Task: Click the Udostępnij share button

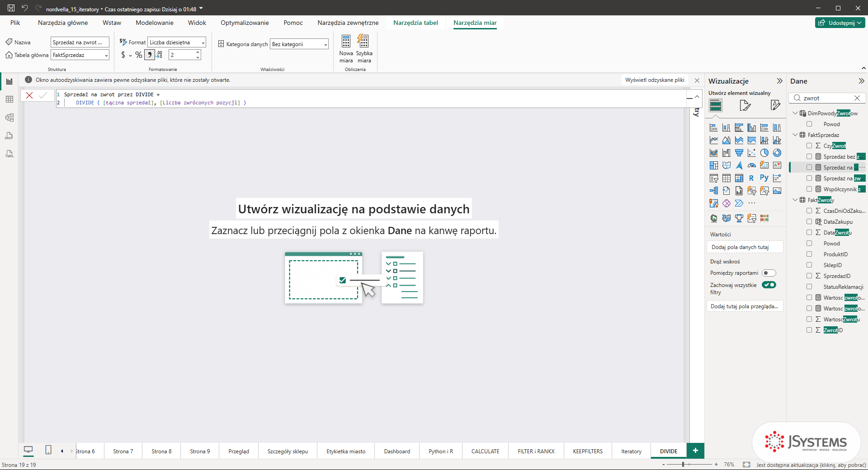Action: [840, 23]
